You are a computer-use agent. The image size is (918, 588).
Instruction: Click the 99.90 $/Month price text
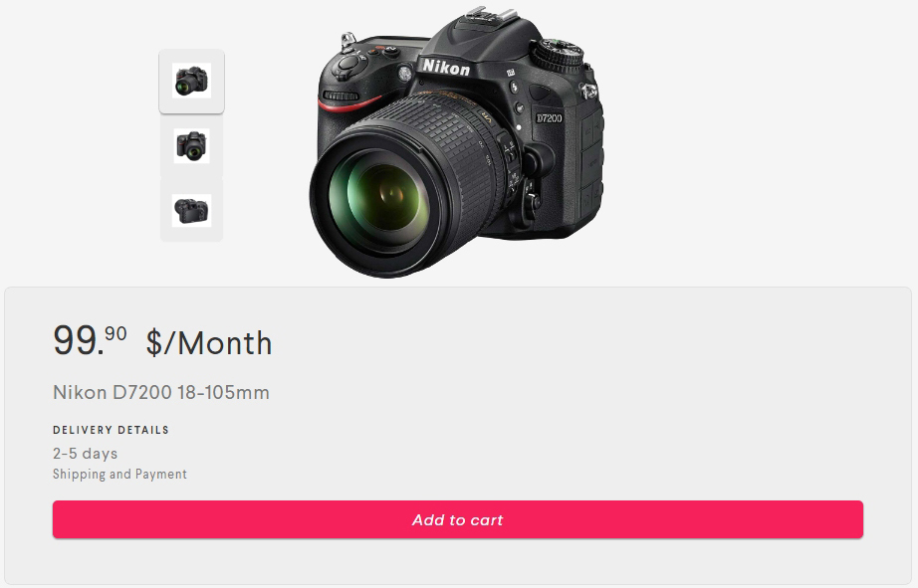point(162,341)
